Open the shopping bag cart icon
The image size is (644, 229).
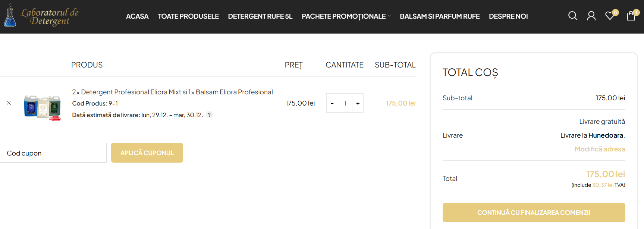tap(631, 16)
